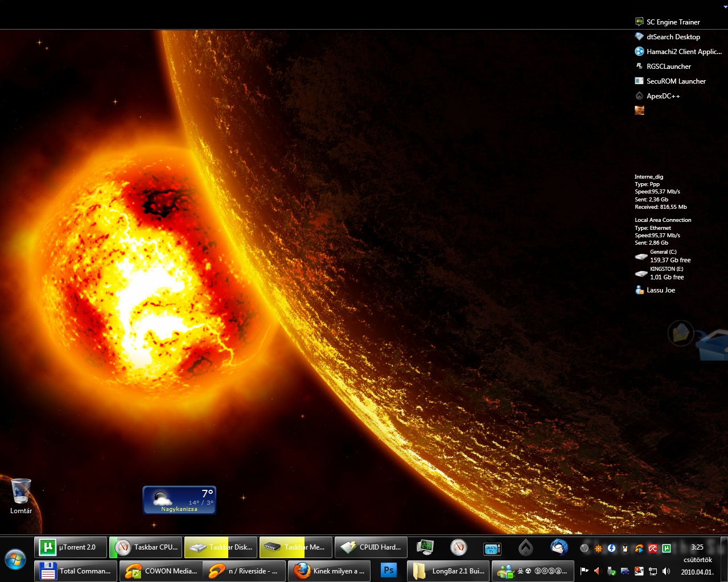Launch dtSearch Desktop from the sidebar
728x582 pixels.
click(x=667, y=37)
